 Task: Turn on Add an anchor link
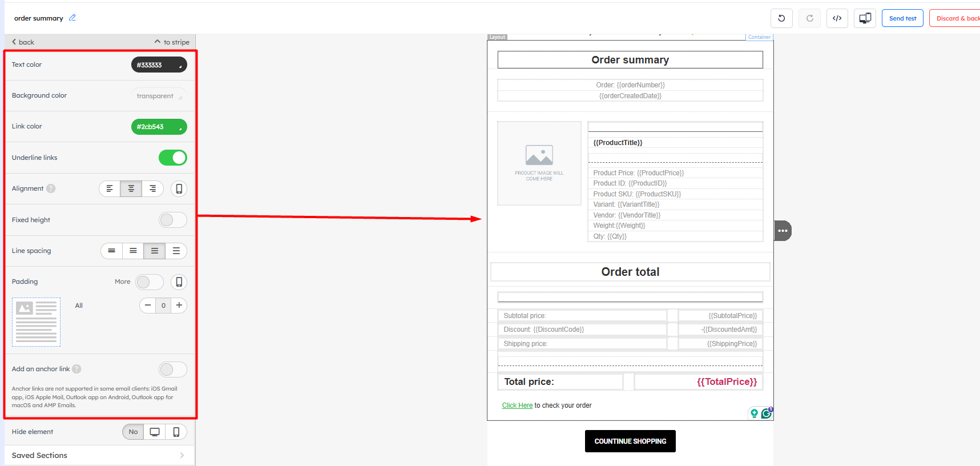(x=172, y=369)
